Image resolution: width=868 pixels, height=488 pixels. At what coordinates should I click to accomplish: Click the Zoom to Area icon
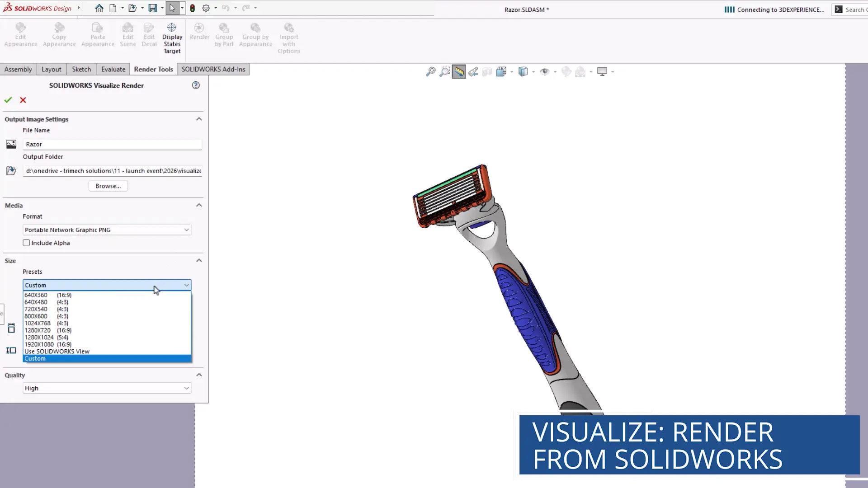(445, 71)
